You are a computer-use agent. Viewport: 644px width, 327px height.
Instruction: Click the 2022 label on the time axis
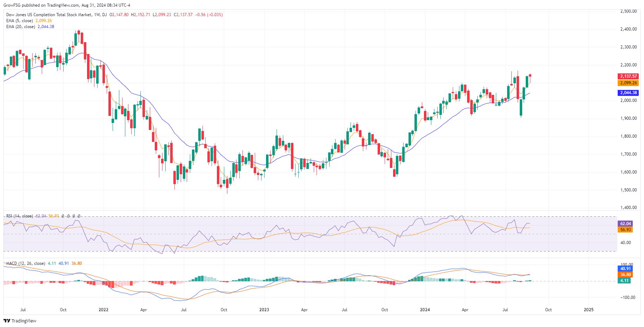103,310
